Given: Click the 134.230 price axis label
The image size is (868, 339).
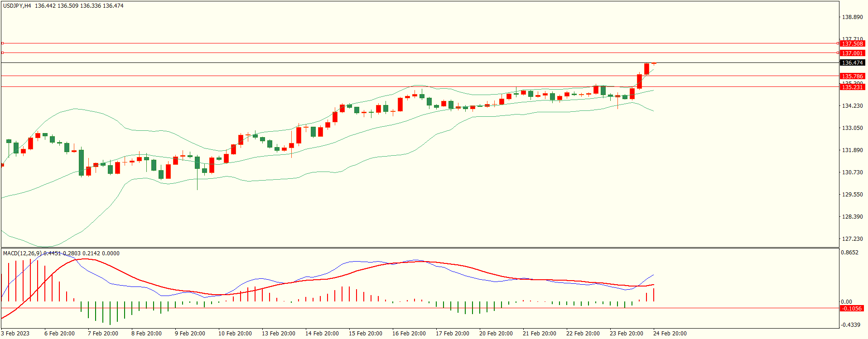Looking at the screenshot, I should [x=852, y=106].
